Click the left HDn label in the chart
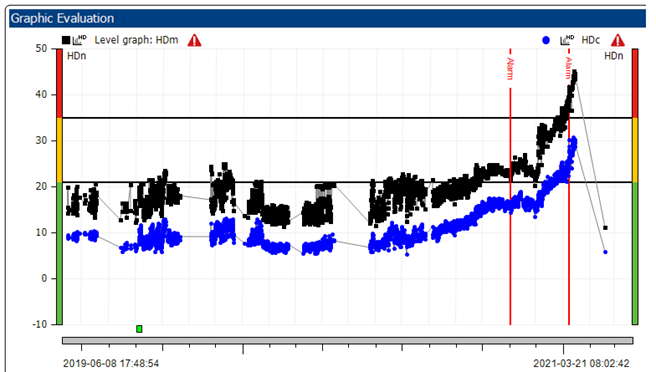The image size is (656, 372). [x=77, y=56]
